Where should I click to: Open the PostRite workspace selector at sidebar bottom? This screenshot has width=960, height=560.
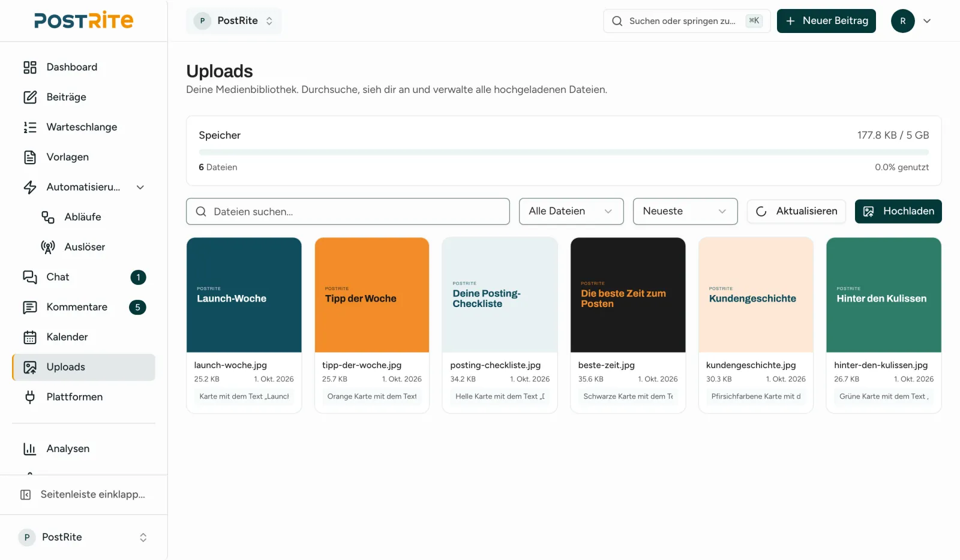click(83, 537)
